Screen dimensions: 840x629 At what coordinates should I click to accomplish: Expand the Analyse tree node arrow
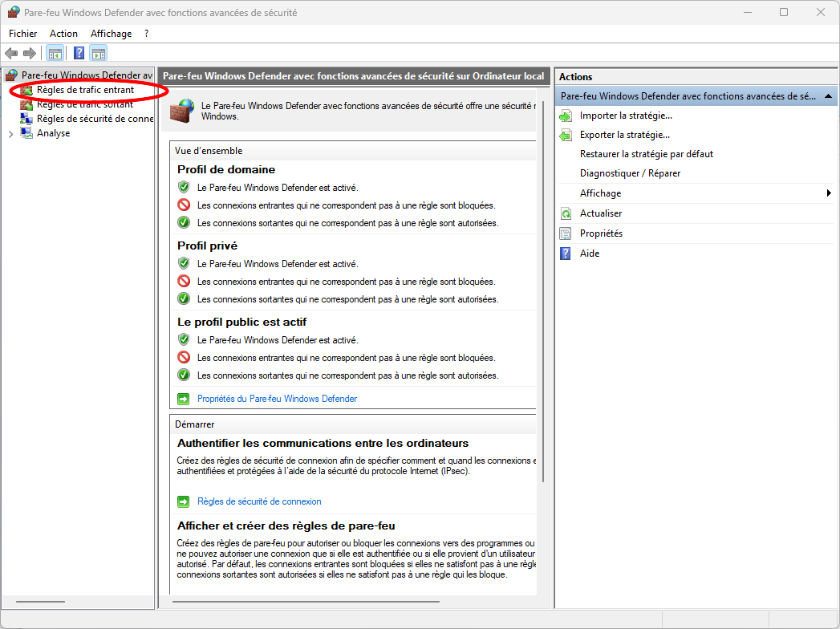click(10, 134)
